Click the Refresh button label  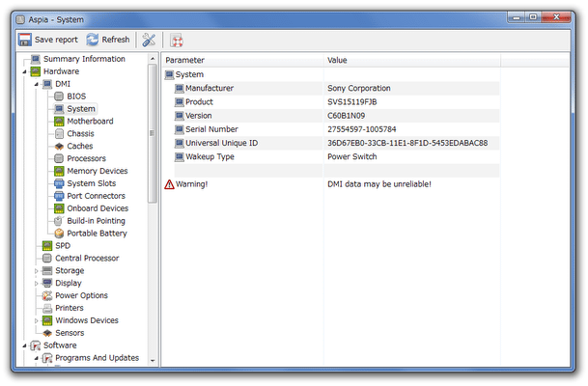pyautogui.click(x=116, y=40)
